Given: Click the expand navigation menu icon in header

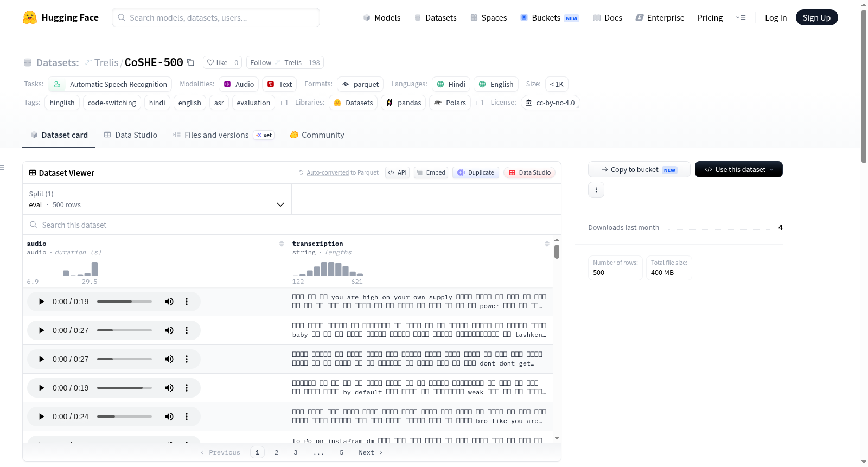Looking at the screenshot, I should click(x=741, y=17).
